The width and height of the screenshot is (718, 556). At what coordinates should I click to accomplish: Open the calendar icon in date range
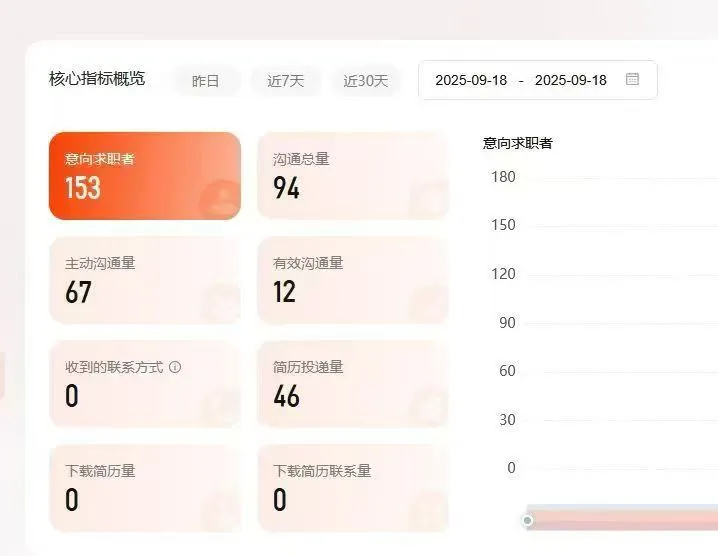pos(632,79)
